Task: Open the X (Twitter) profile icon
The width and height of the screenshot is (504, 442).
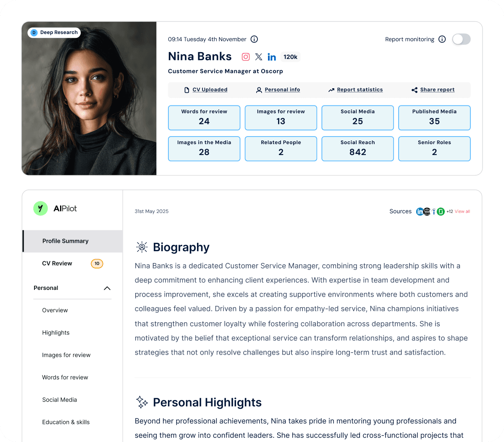Action: coord(259,57)
